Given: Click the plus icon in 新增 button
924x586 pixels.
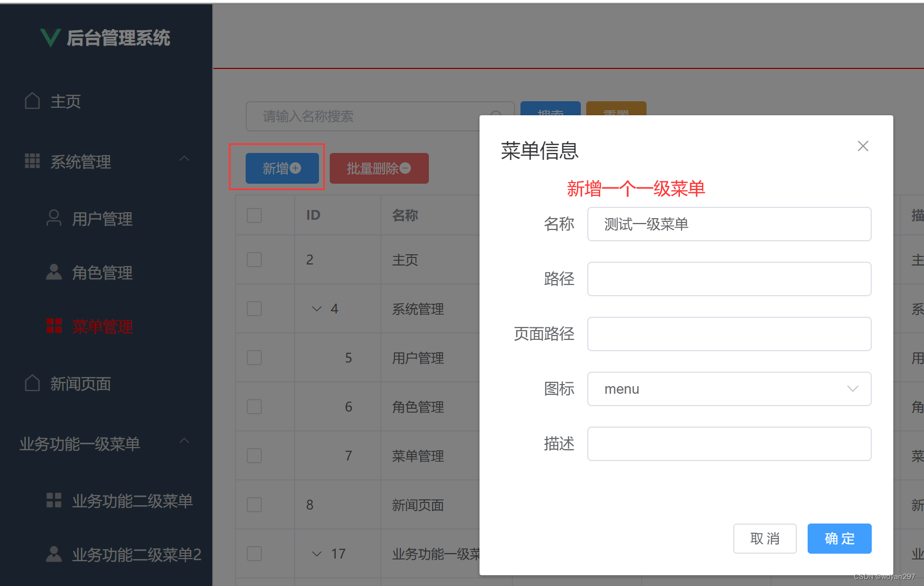Looking at the screenshot, I should [296, 169].
